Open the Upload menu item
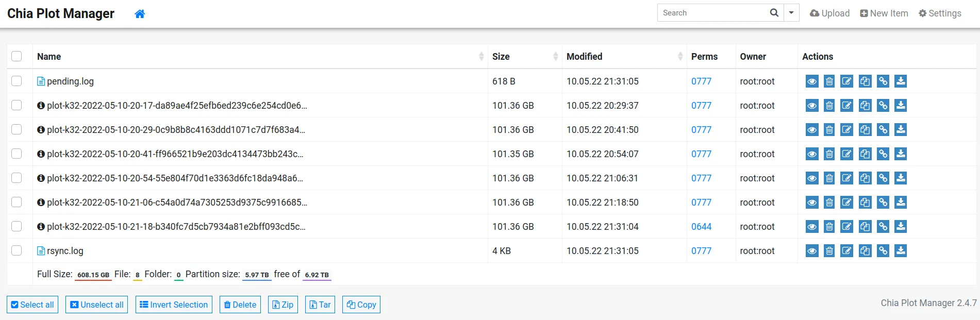This screenshot has height=320, width=980. tap(830, 13)
